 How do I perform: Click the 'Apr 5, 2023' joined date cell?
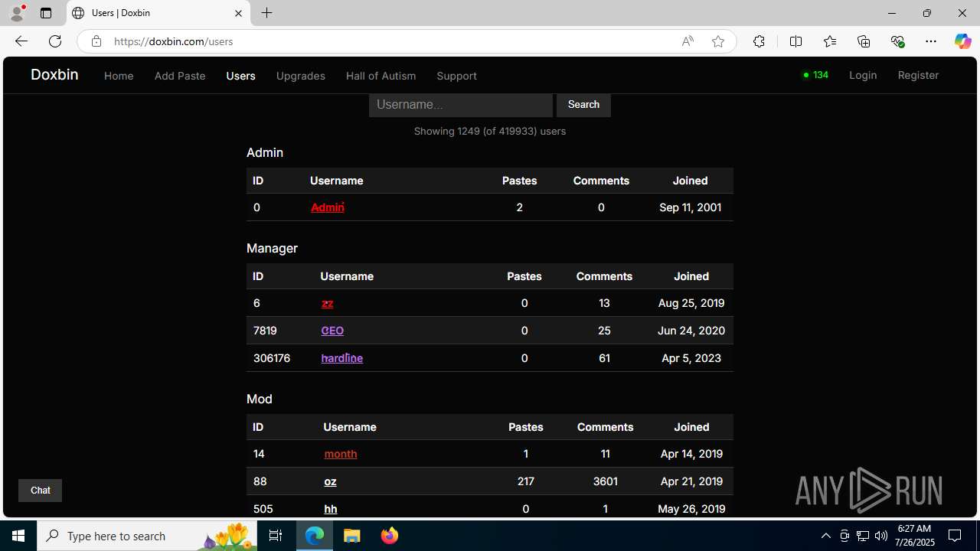[691, 358]
